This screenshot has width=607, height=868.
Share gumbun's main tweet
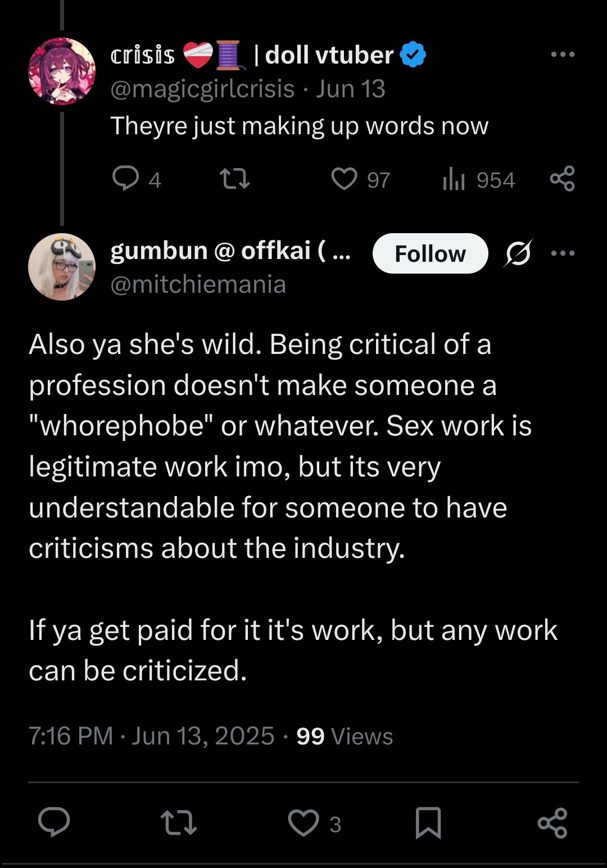(552, 823)
